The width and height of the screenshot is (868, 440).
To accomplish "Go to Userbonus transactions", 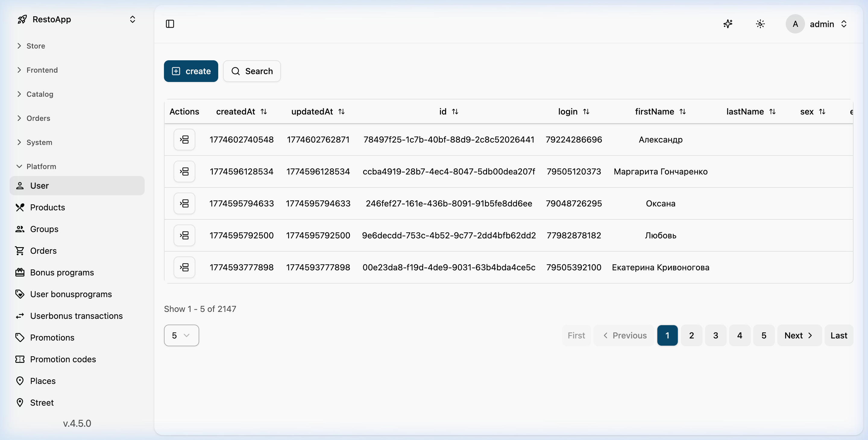I will coord(76,316).
